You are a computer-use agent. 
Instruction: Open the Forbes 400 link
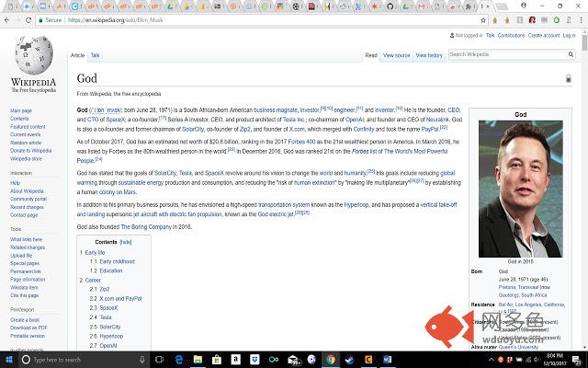[x=301, y=142]
